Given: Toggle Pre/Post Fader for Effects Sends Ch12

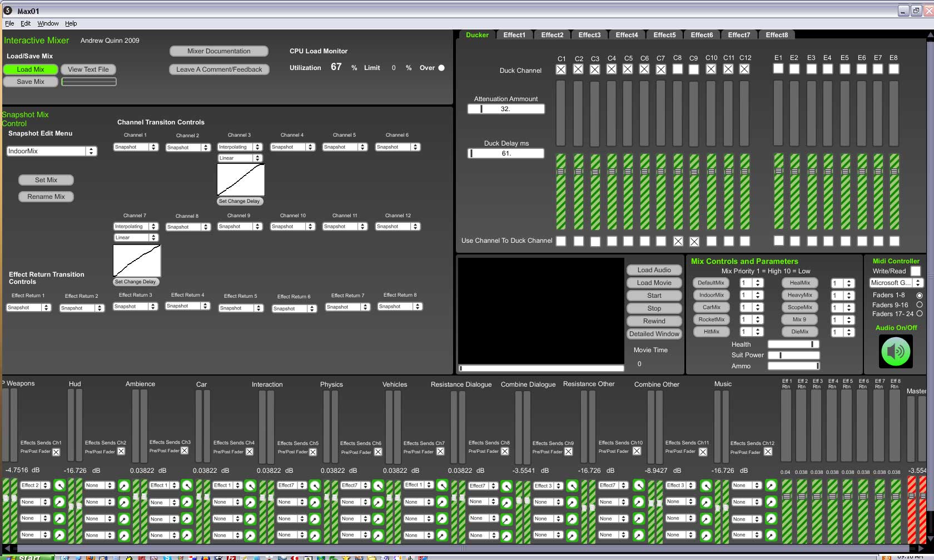Looking at the screenshot, I should [768, 452].
